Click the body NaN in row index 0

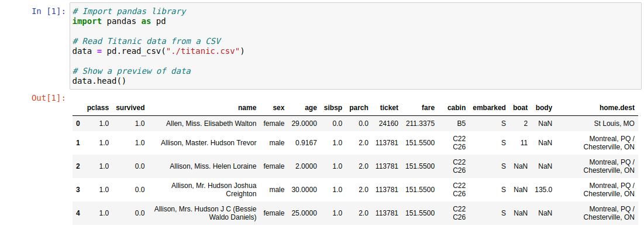coord(545,124)
